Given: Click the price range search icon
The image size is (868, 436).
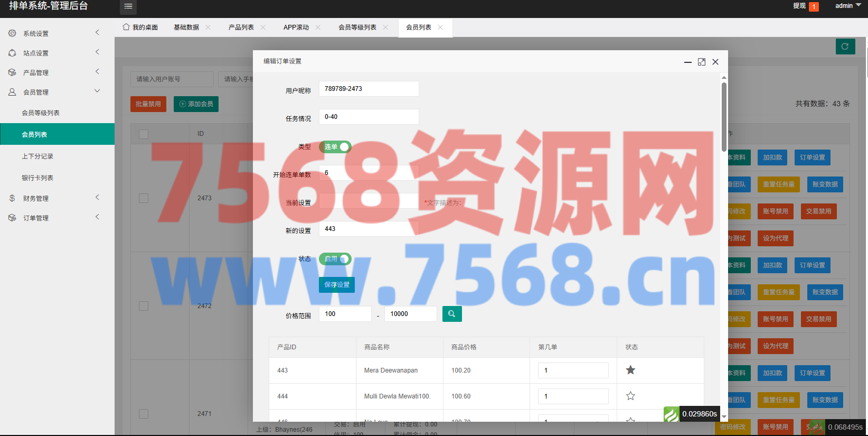Looking at the screenshot, I should tap(451, 314).
